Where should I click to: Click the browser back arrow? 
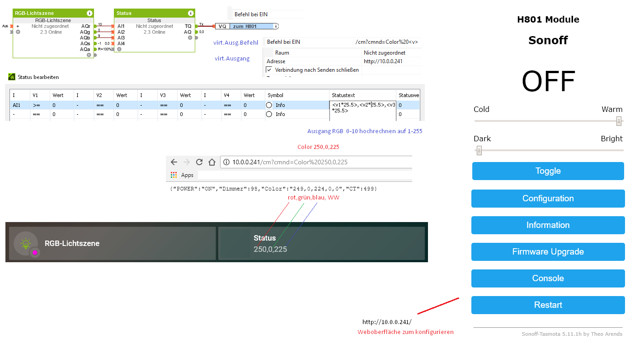click(x=174, y=162)
